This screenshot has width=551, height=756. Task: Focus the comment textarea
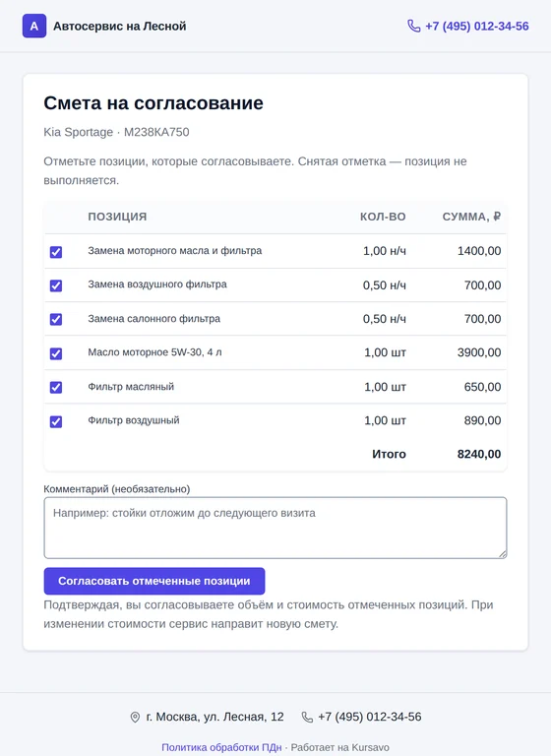coord(275,528)
